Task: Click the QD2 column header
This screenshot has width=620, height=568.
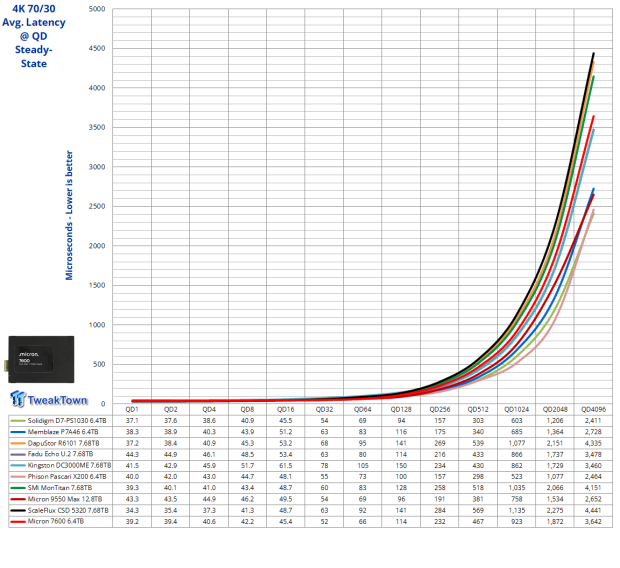Action: (170, 409)
